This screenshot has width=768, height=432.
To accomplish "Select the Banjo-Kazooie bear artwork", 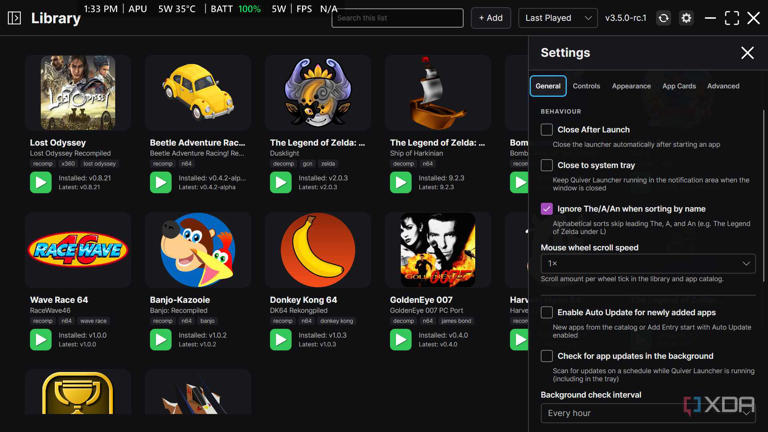I will [198, 250].
